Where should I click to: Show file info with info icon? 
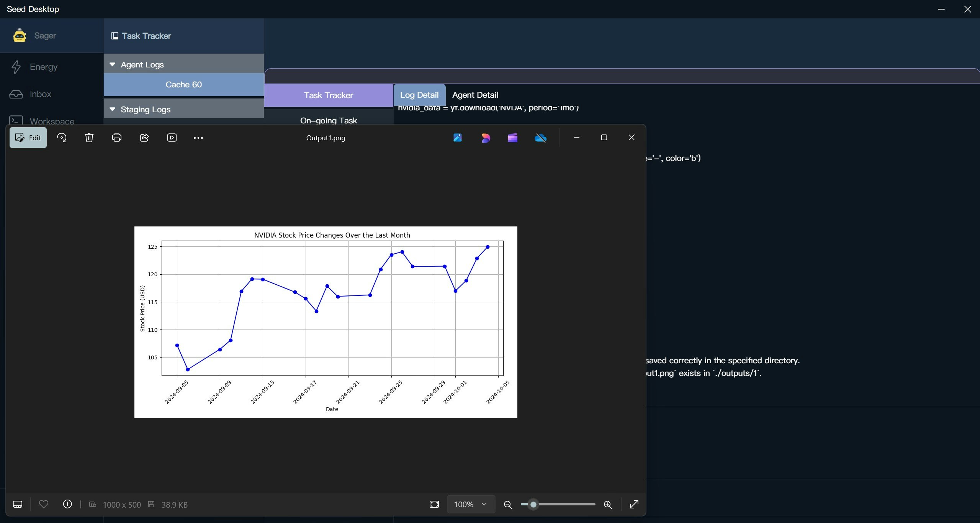67,504
